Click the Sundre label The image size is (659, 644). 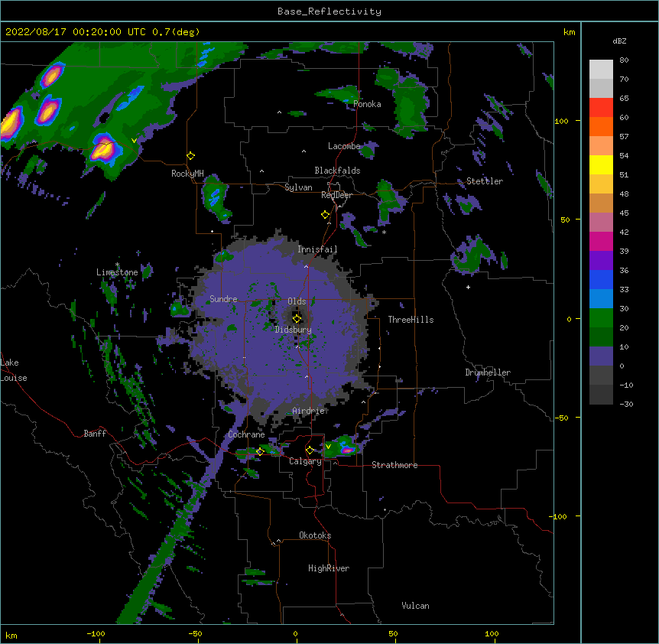click(x=223, y=299)
